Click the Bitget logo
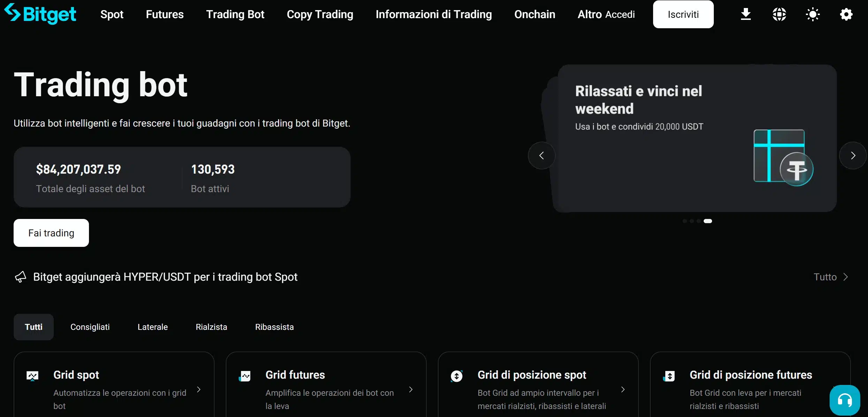The width and height of the screenshot is (868, 417). [x=40, y=14]
